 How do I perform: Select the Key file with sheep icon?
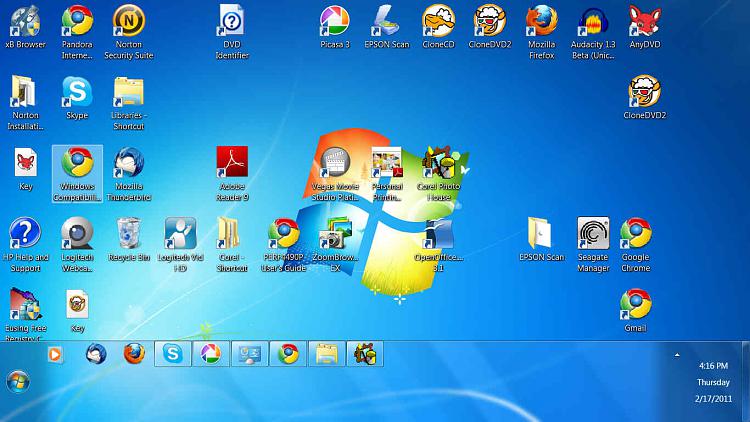(77, 304)
